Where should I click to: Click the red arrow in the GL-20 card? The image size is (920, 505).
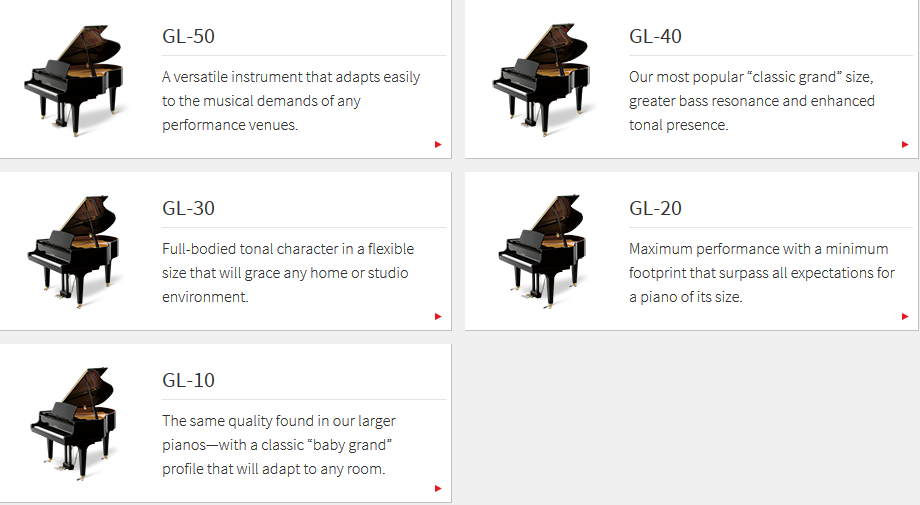click(x=905, y=316)
